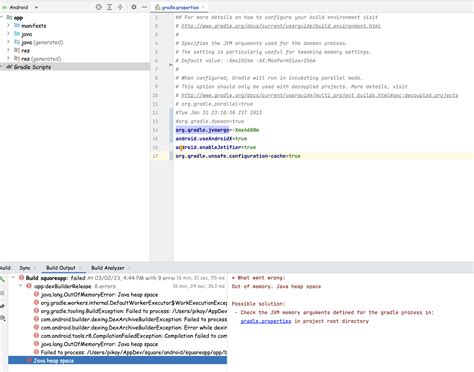Viewport: 474px width, 372px height.
Task: Toggle the code fold arrow at line 6
Action: tap(171, 65)
